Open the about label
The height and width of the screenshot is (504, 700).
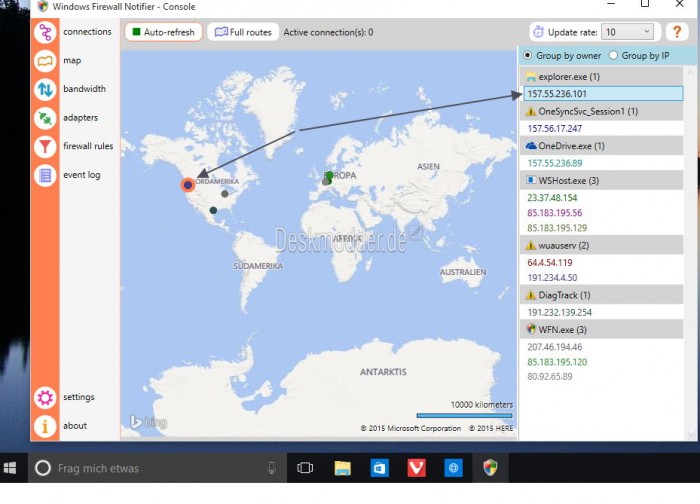pyautogui.click(x=75, y=425)
